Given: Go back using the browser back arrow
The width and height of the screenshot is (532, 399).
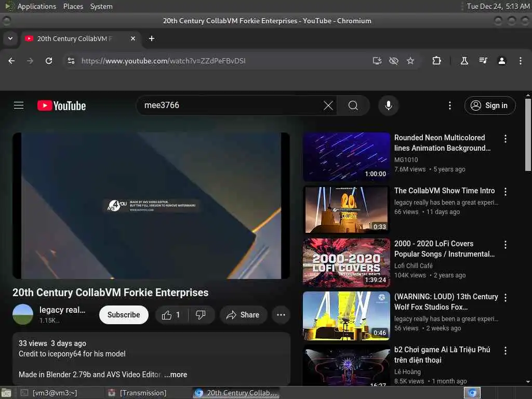Looking at the screenshot, I should (x=11, y=61).
